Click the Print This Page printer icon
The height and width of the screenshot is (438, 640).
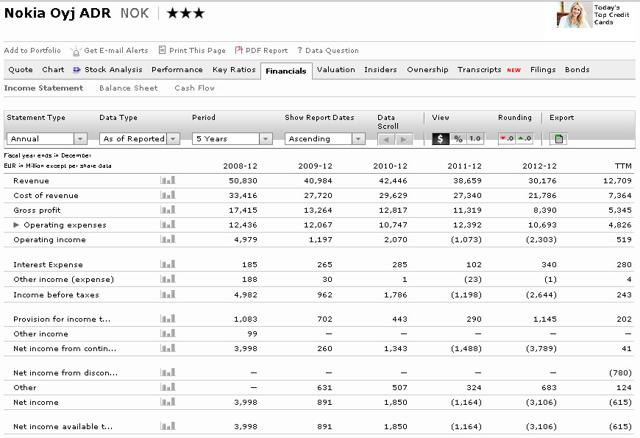coord(162,50)
